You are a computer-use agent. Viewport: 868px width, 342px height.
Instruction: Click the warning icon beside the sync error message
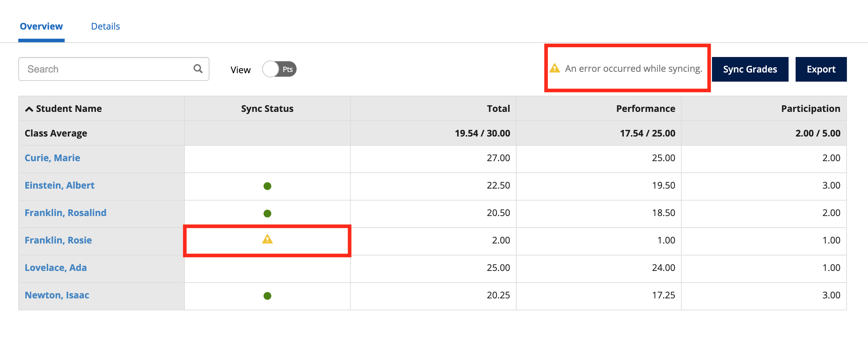coord(555,69)
